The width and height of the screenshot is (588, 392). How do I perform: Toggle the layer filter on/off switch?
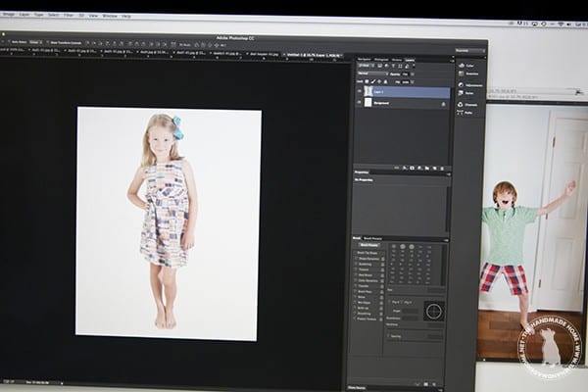coord(414,66)
